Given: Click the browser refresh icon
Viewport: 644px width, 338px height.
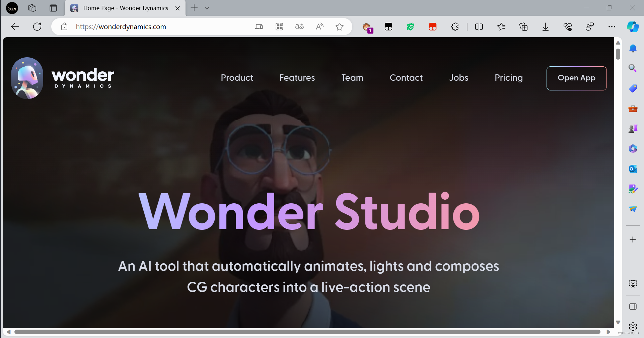Looking at the screenshot, I should click(x=37, y=26).
